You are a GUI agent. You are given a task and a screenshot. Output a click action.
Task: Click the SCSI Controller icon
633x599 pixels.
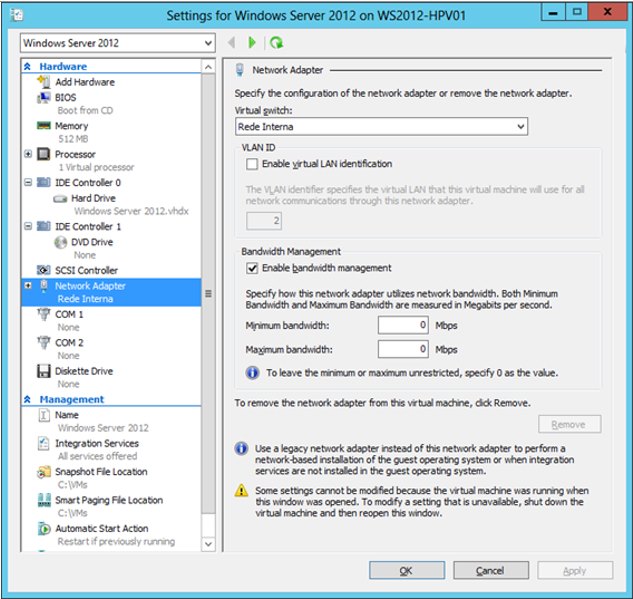[44, 270]
